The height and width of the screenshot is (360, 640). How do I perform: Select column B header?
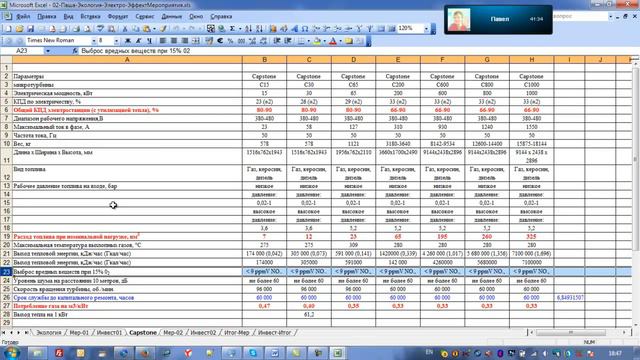tap(264, 60)
